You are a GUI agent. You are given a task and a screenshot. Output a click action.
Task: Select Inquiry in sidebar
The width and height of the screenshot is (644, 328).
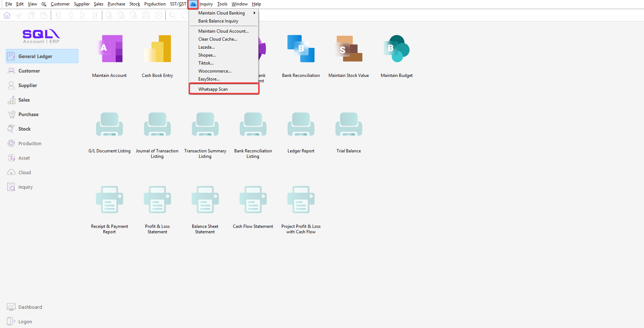pos(42,187)
